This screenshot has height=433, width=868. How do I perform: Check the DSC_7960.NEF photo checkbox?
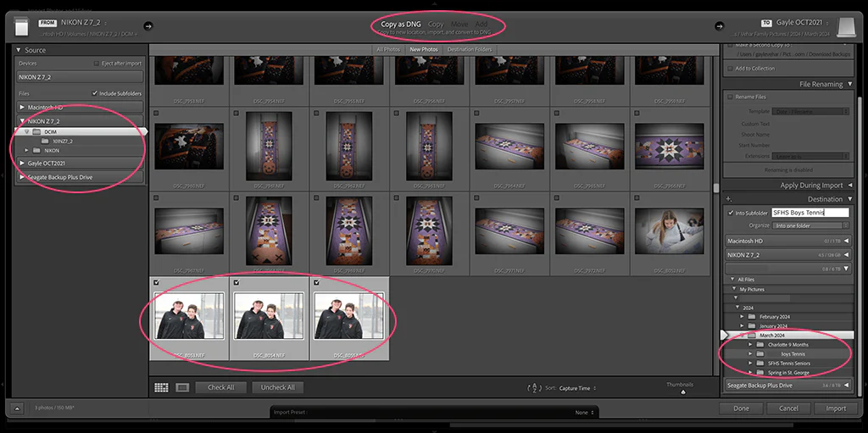(x=156, y=113)
